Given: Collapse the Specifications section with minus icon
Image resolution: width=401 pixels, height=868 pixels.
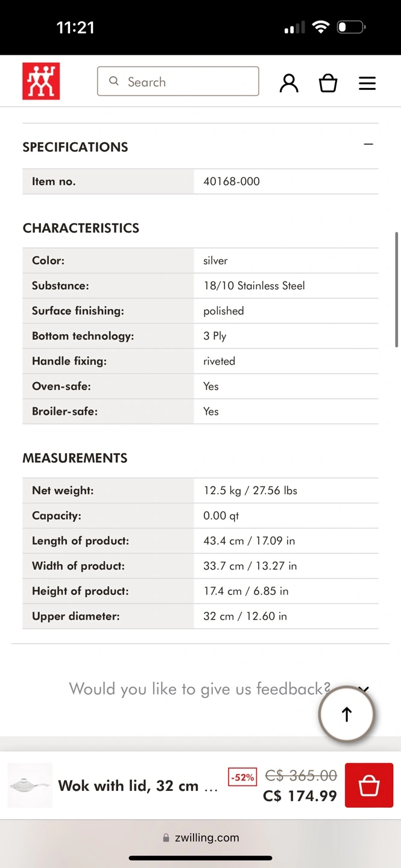Looking at the screenshot, I should click(368, 145).
